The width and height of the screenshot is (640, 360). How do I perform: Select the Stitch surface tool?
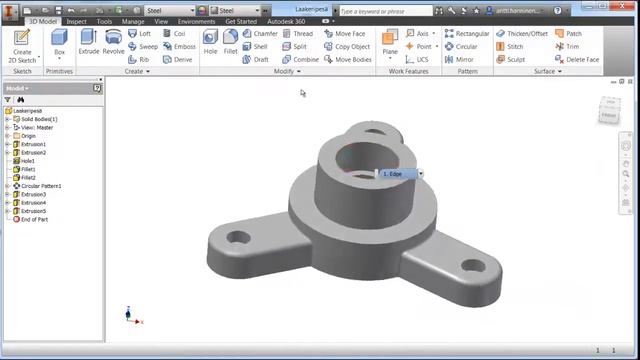pyautogui.click(x=510, y=47)
